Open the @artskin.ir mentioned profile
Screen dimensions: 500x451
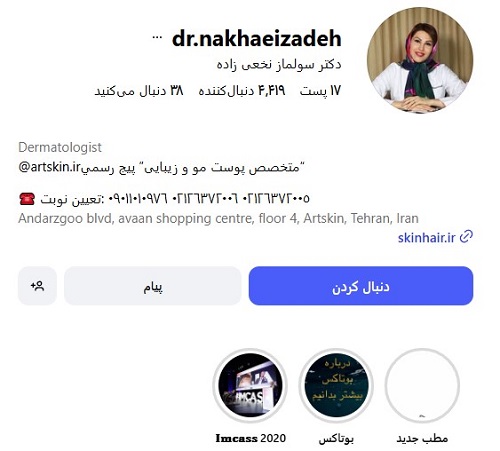[x=50, y=167]
